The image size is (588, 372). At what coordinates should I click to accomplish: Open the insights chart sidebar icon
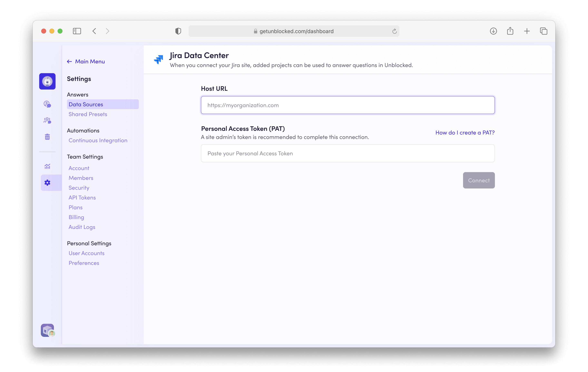(x=47, y=166)
